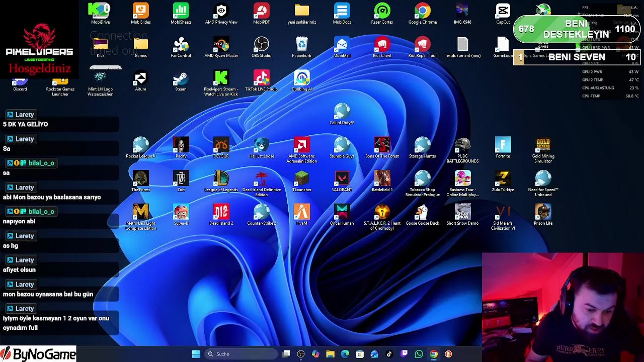Open the yeni sarkilarimiz folder
Image resolution: width=644 pixels, height=362 pixels.
301,14
